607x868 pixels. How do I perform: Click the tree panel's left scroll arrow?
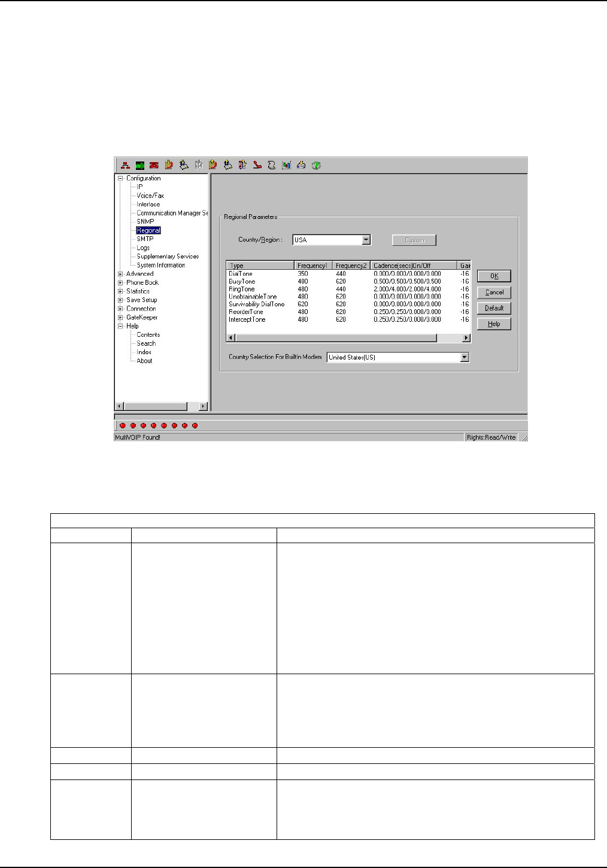119,406
